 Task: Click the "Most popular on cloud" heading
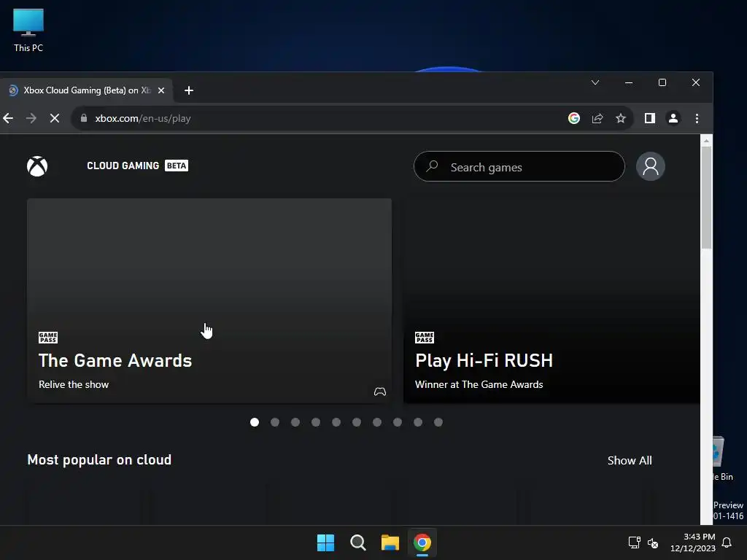tap(99, 459)
